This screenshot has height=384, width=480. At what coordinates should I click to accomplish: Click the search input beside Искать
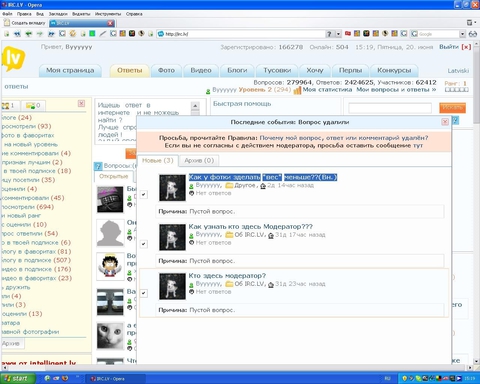[390, 108]
